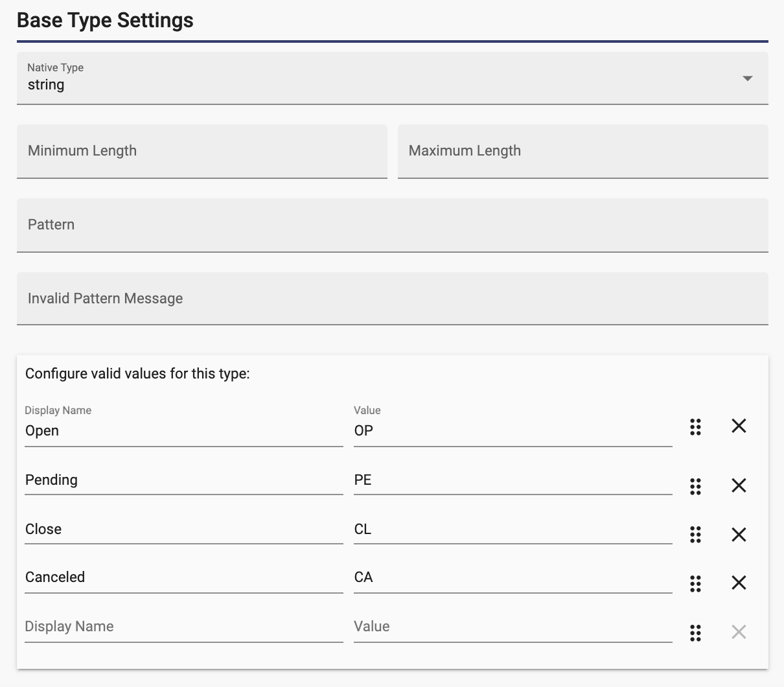Remove the Close value entry
784x687 pixels.
pos(739,535)
